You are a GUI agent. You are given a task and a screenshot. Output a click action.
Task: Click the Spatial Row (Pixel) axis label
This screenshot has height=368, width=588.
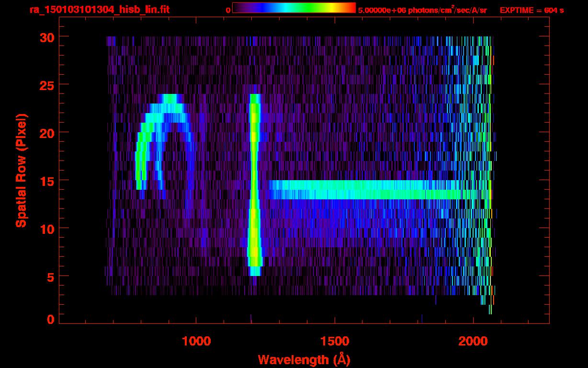pyautogui.click(x=21, y=170)
